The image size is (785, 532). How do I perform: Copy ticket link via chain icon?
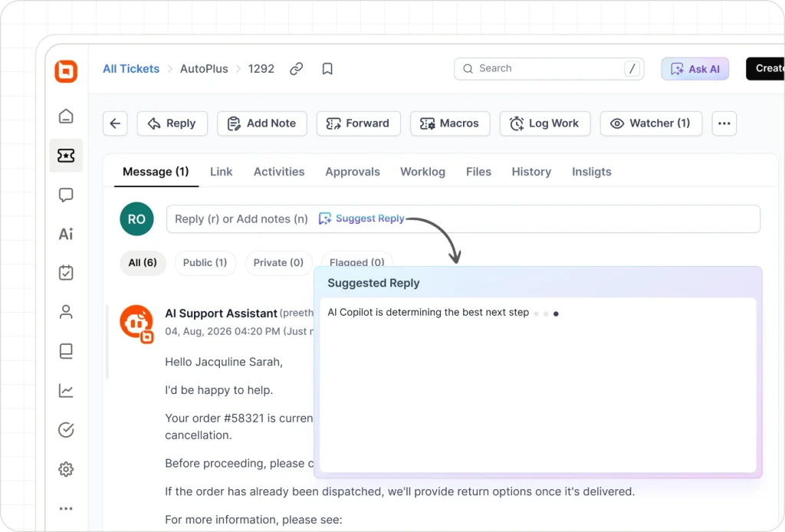[x=297, y=68]
